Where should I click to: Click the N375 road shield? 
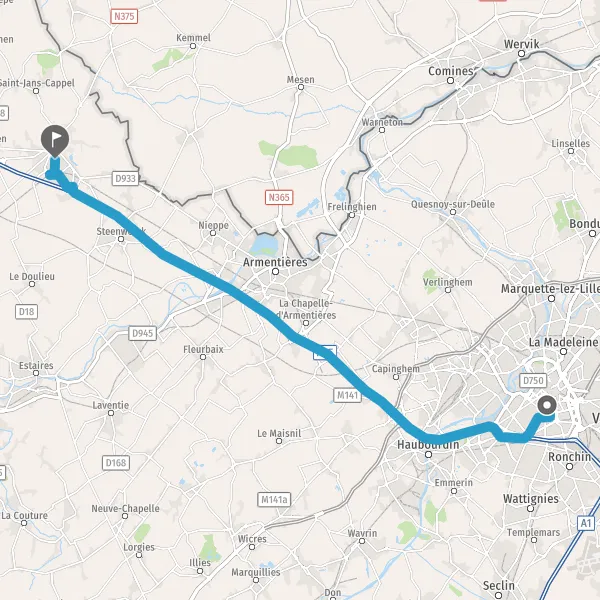[x=124, y=16]
